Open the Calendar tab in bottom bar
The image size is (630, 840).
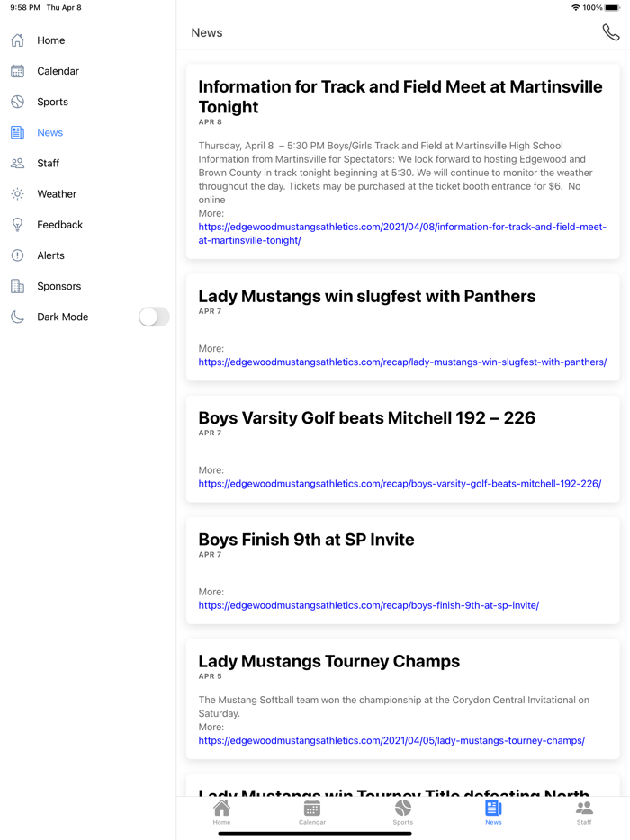click(312, 812)
